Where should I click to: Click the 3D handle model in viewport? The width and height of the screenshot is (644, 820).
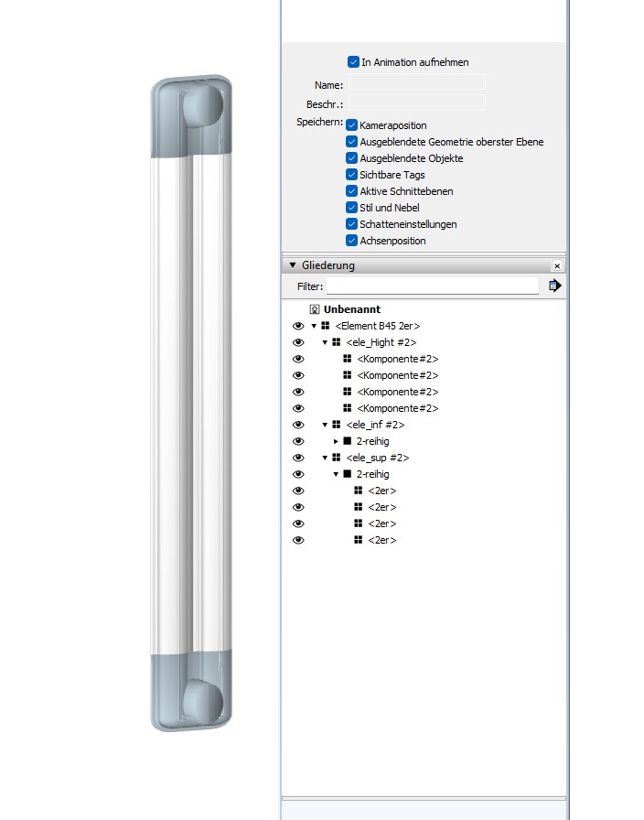[x=191, y=403]
